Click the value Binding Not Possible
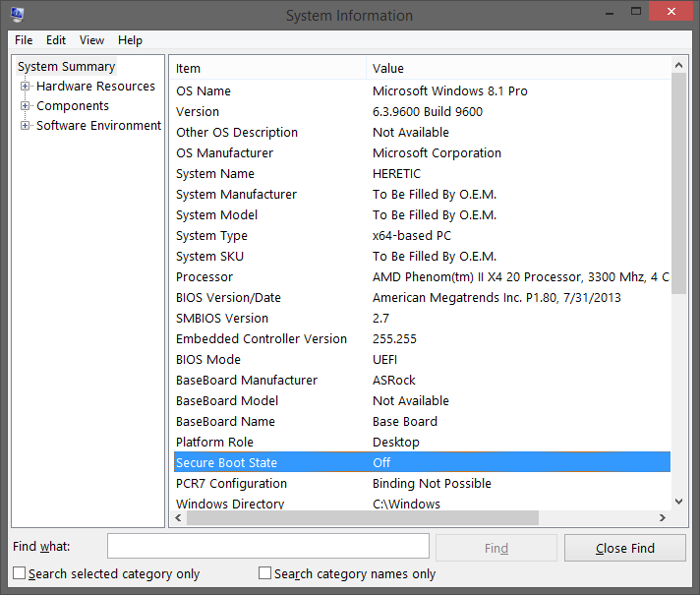The height and width of the screenshot is (595, 700). [432, 484]
